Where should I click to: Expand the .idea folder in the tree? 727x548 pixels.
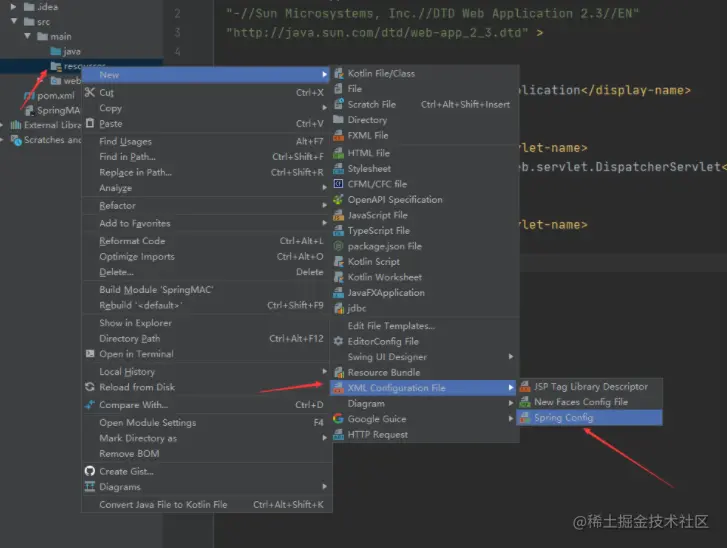click(13, 6)
